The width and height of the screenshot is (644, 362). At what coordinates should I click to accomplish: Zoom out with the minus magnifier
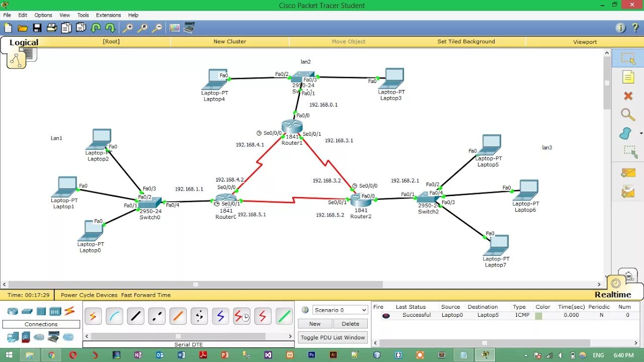point(157,28)
